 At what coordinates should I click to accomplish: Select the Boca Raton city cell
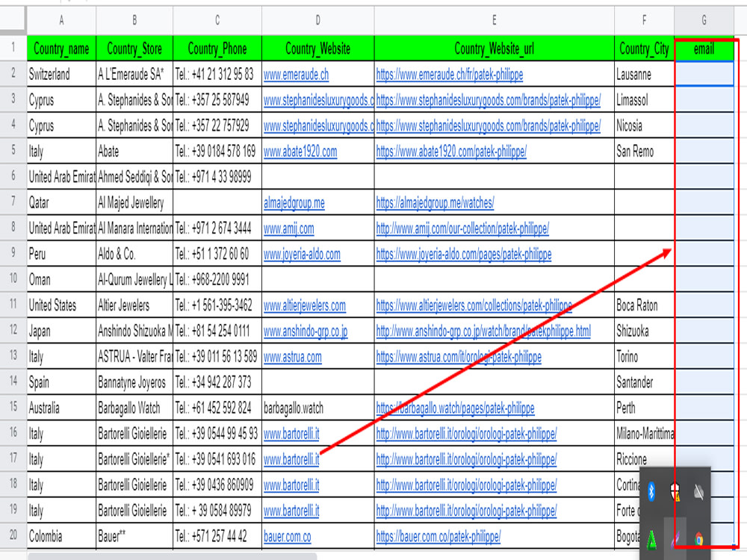pyautogui.click(x=644, y=305)
